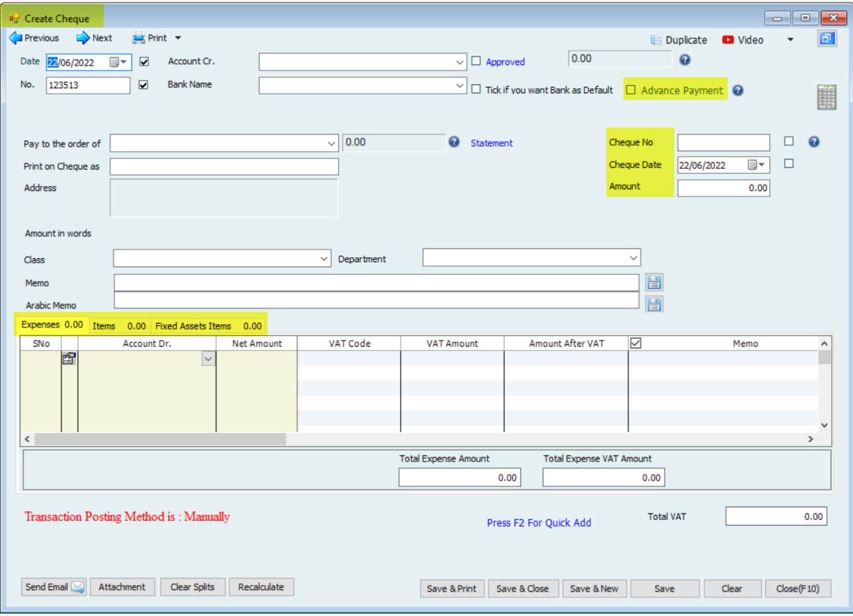Image resolution: width=853 pixels, height=616 pixels.
Task: Click the Save & Close button
Action: coord(523,588)
